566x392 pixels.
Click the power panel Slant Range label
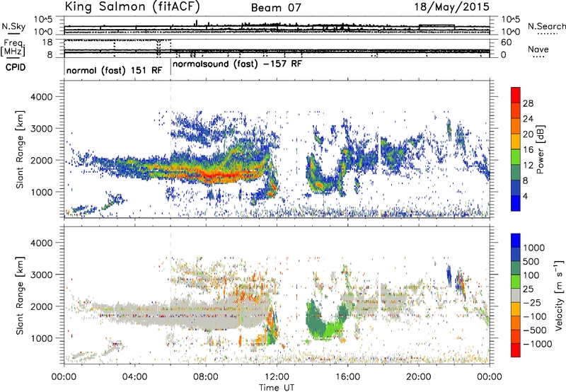(20, 149)
